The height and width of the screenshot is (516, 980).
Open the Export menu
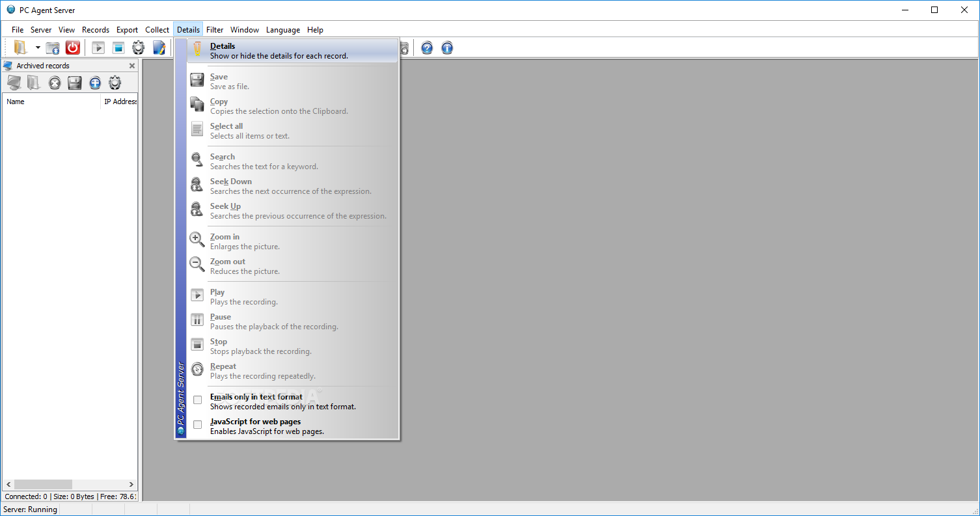point(128,30)
